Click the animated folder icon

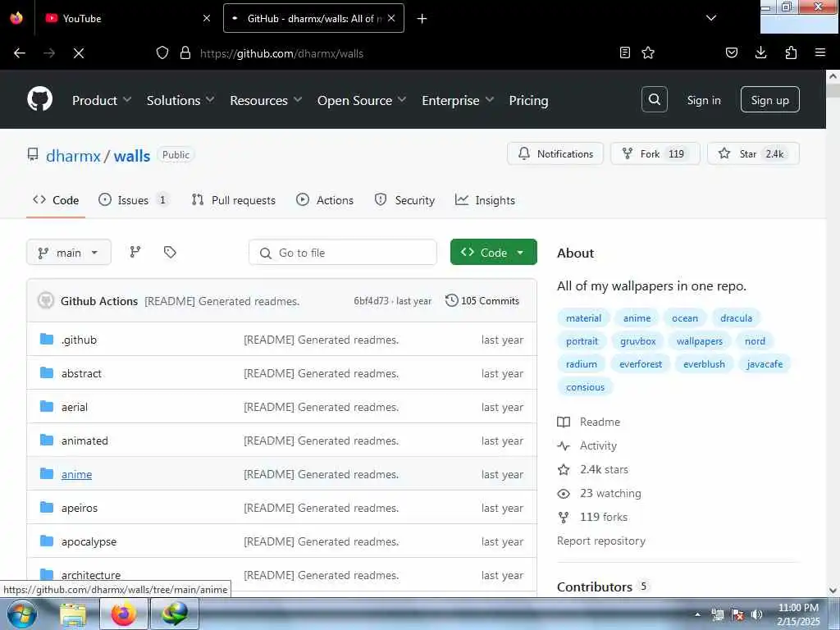47,441
